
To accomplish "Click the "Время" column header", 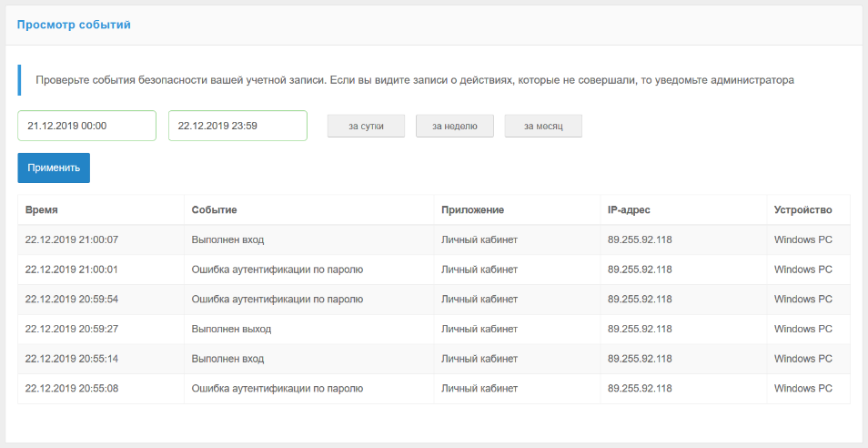I will (x=42, y=210).
